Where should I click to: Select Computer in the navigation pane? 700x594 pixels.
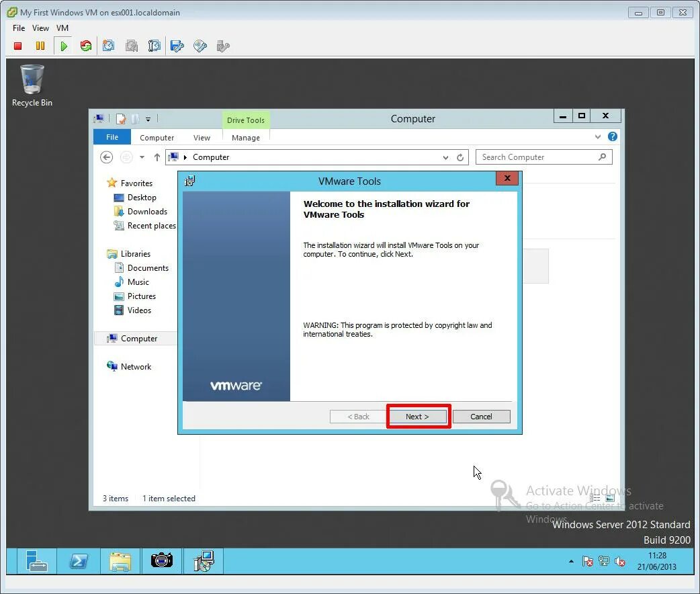click(136, 339)
